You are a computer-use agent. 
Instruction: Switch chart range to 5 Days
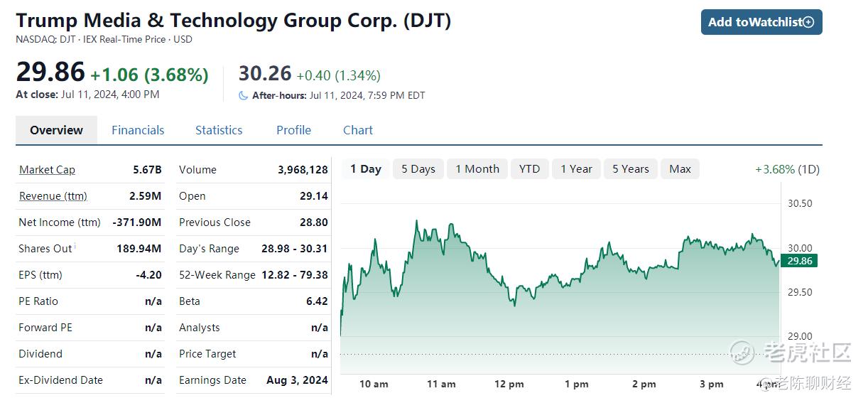[x=418, y=169]
